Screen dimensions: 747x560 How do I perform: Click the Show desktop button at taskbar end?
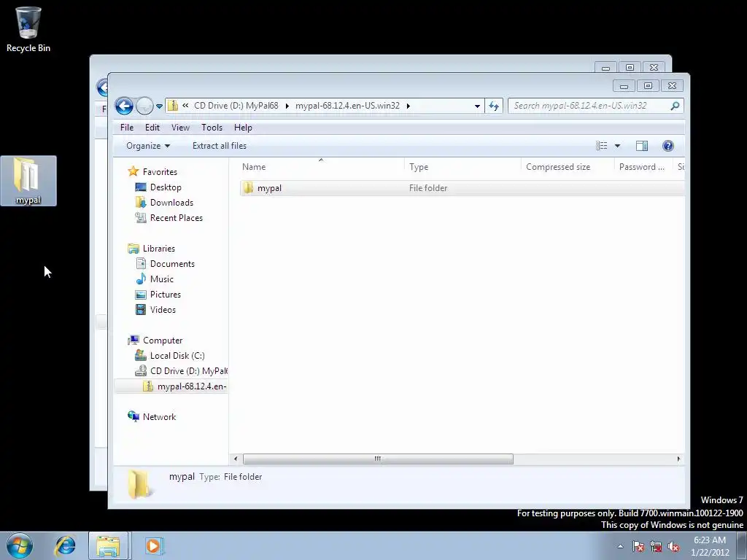click(742, 545)
